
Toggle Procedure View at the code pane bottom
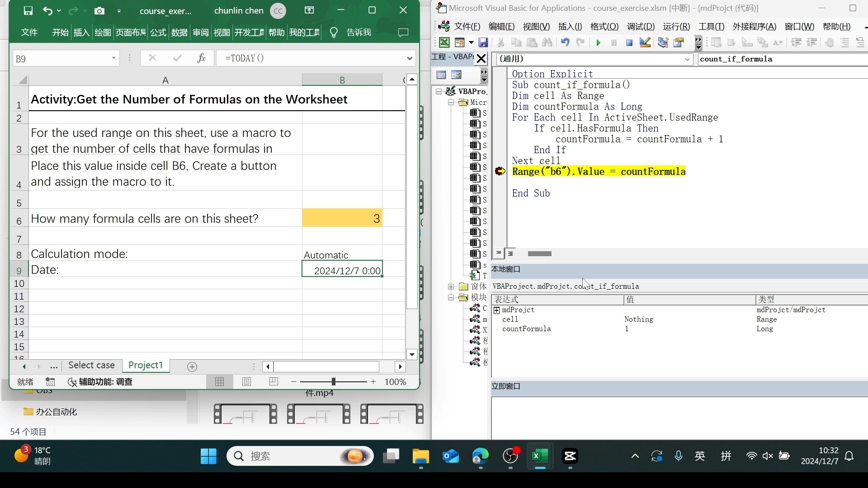(498, 253)
